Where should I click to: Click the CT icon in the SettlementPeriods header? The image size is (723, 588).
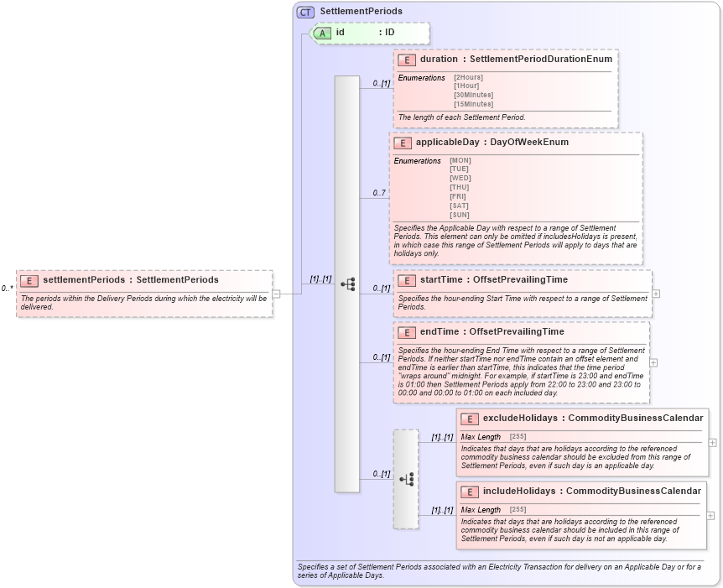(x=304, y=12)
